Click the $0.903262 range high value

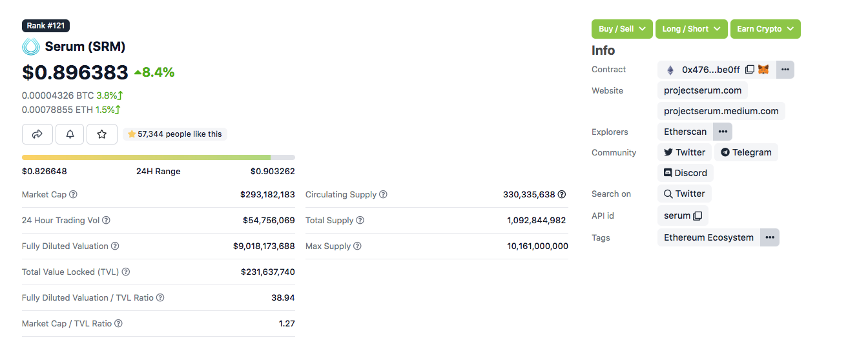(x=273, y=171)
